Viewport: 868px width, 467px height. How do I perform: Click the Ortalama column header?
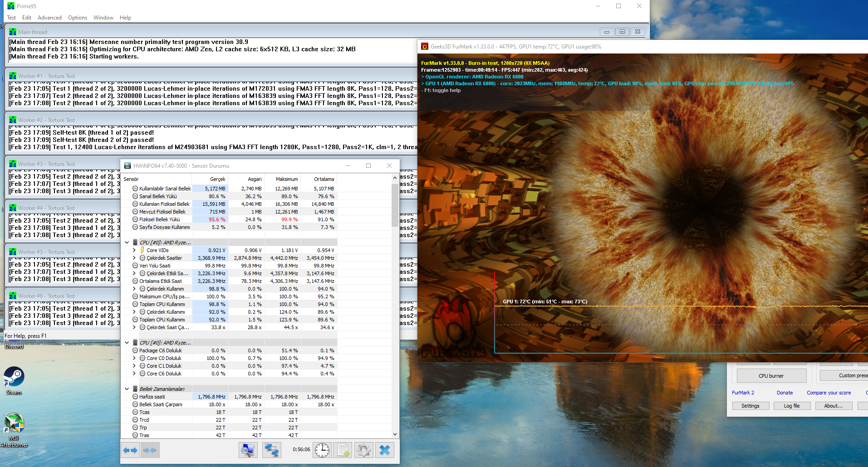coord(324,179)
